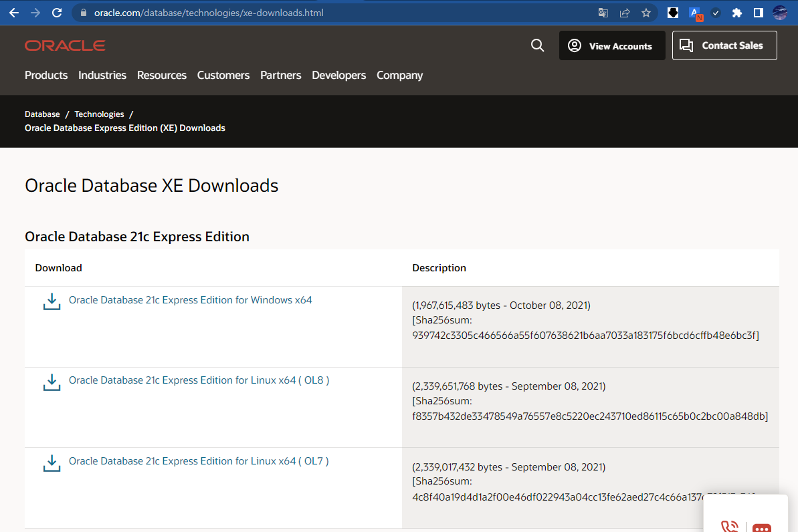Open the checkmark extension icon
Screen dimensions: 798x532
(x=716, y=13)
